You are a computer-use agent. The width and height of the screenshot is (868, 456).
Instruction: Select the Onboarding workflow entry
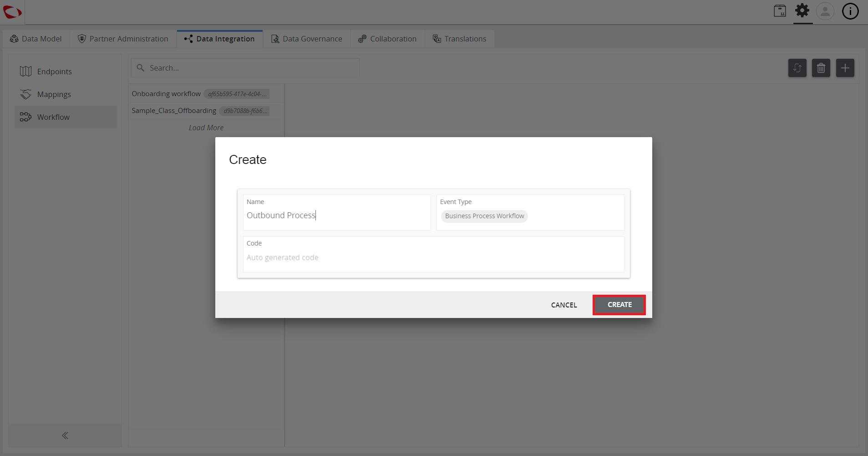point(206,94)
